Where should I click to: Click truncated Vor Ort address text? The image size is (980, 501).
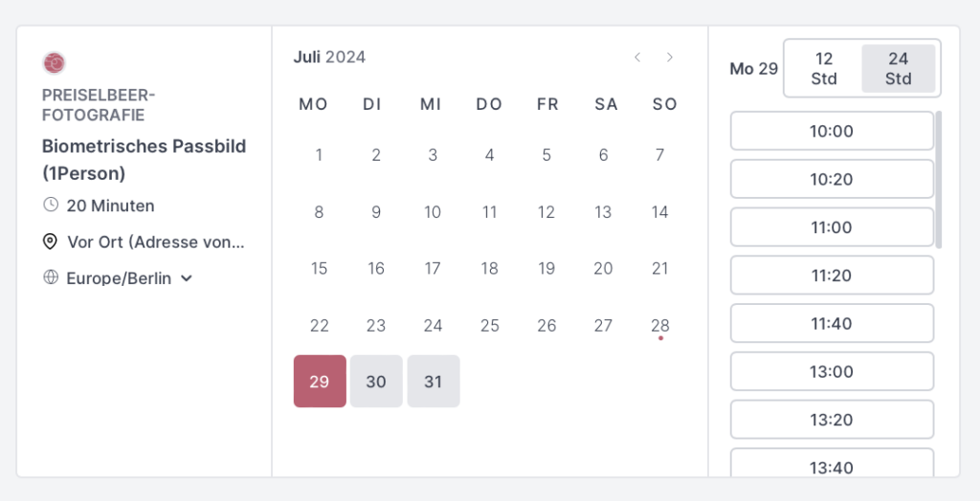[x=156, y=242]
